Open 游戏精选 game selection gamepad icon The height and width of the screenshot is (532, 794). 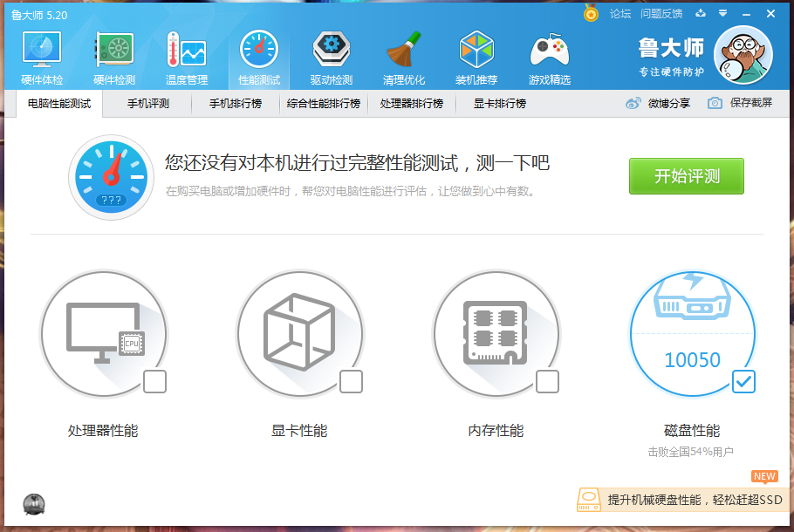(549, 52)
